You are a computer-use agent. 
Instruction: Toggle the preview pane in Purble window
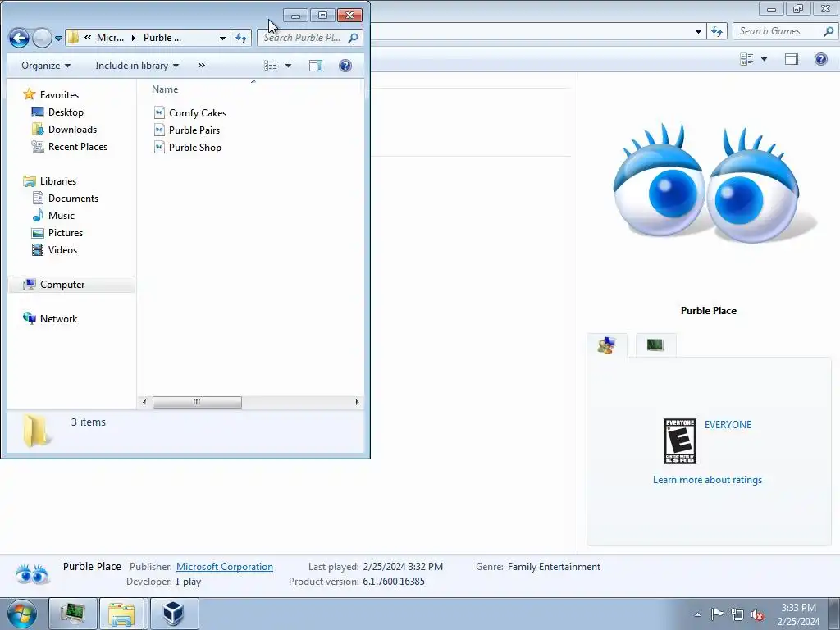pyautogui.click(x=316, y=66)
